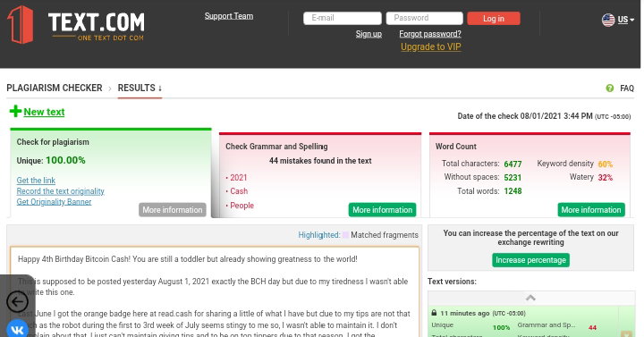Click the Watery 32% value
The height and width of the screenshot is (337, 644).
(605, 178)
